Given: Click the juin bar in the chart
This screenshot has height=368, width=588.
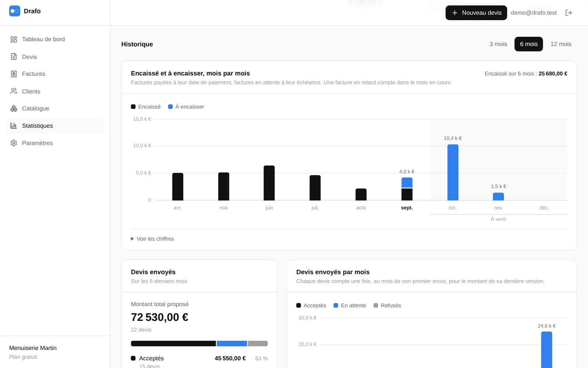Looking at the screenshot, I should (269, 183).
